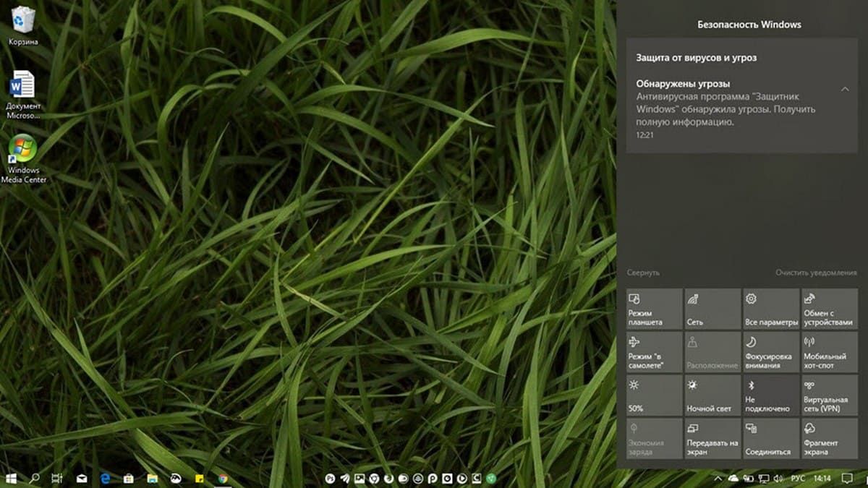Open File Explorer from the taskbar
This screenshot has height=488, width=868.
coord(152,479)
